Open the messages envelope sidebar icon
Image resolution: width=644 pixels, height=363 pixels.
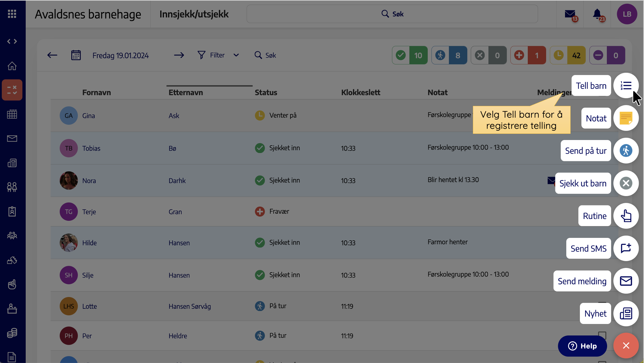pos(12,138)
